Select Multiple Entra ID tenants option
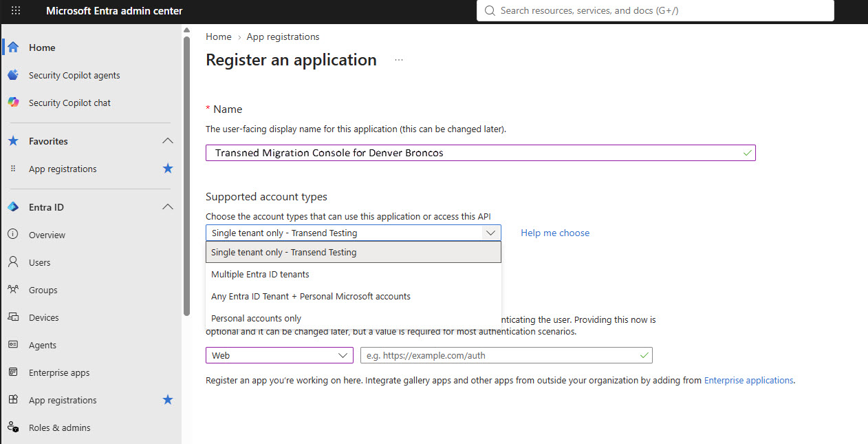The width and height of the screenshot is (868, 444). (x=354, y=274)
